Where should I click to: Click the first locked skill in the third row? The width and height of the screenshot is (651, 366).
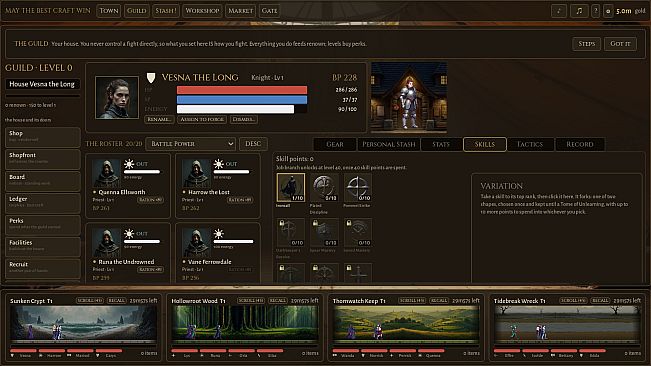point(291,273)
